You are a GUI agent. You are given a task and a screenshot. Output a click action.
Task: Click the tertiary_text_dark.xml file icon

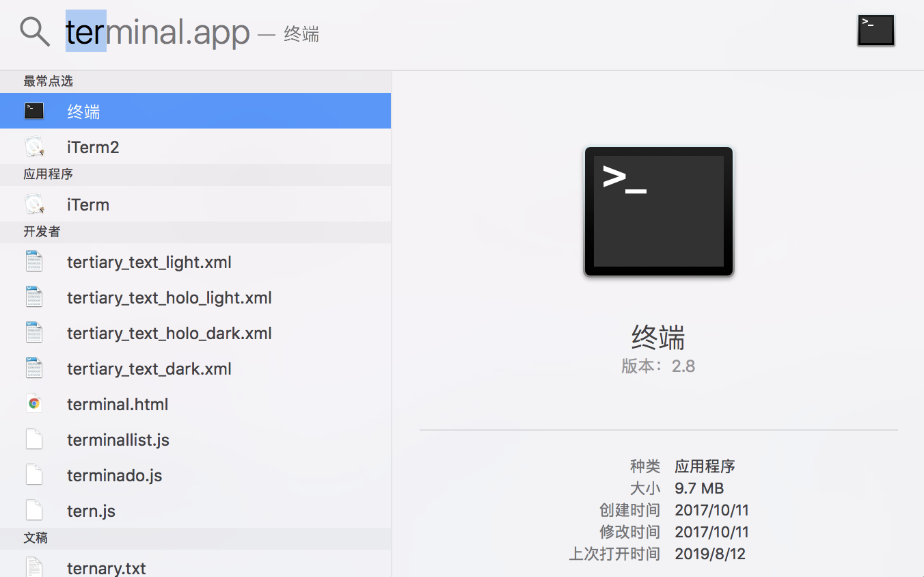34,368
